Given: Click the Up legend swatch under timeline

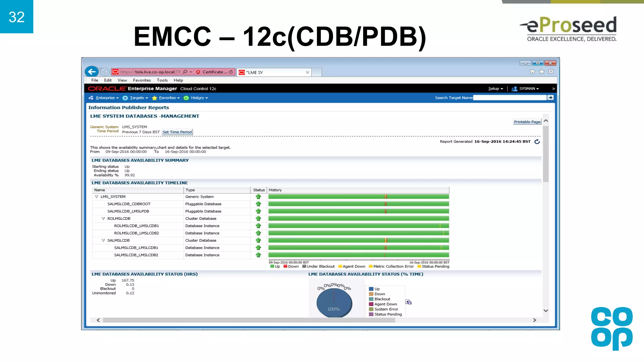Looking at the screenshot, I should (x=272, y=266).
